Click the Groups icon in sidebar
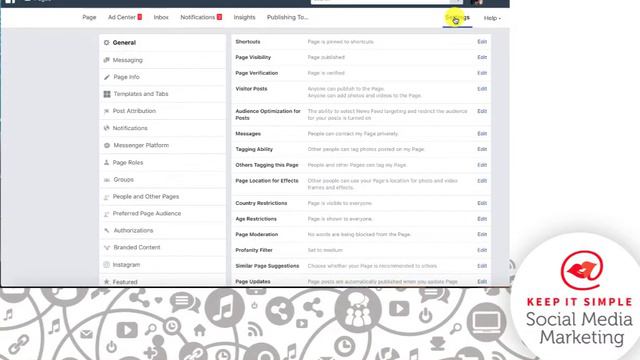The height and width of the screenshot is (360, 640). (107, 180)
